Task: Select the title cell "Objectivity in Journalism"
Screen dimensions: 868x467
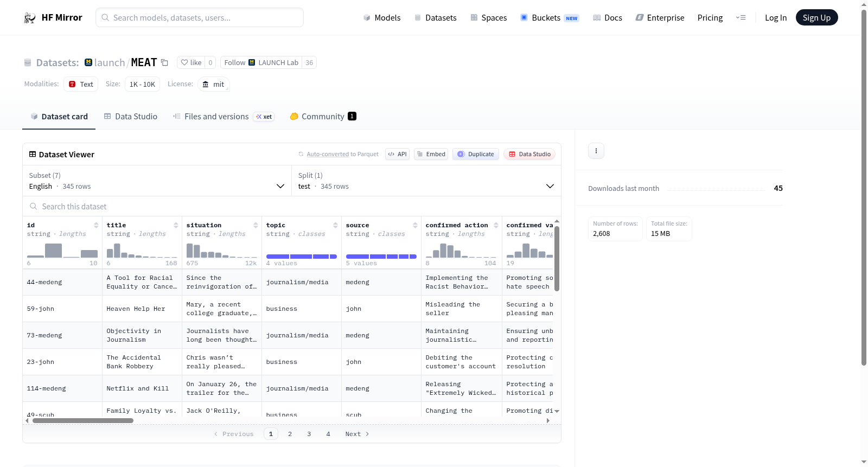Action: [x=142, y=335]
